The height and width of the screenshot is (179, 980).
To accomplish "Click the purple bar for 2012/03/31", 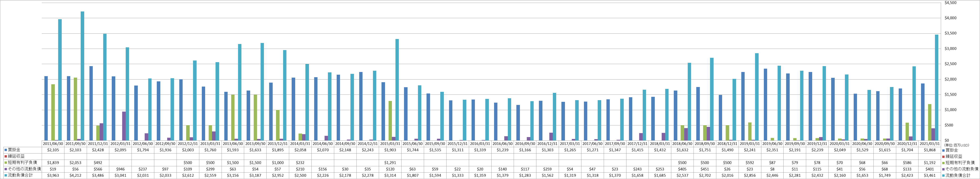I will 124,126.
